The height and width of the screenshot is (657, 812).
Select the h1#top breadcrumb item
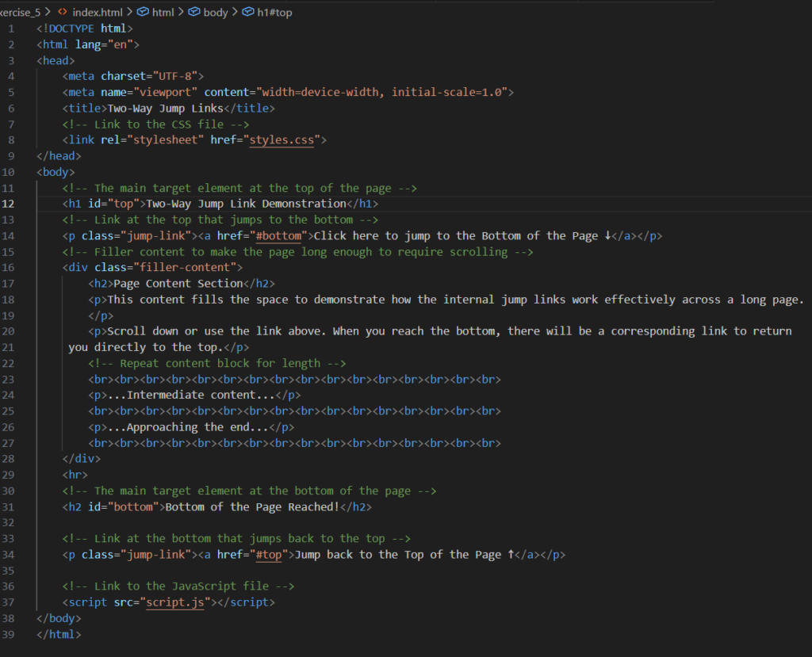point(274,13)
